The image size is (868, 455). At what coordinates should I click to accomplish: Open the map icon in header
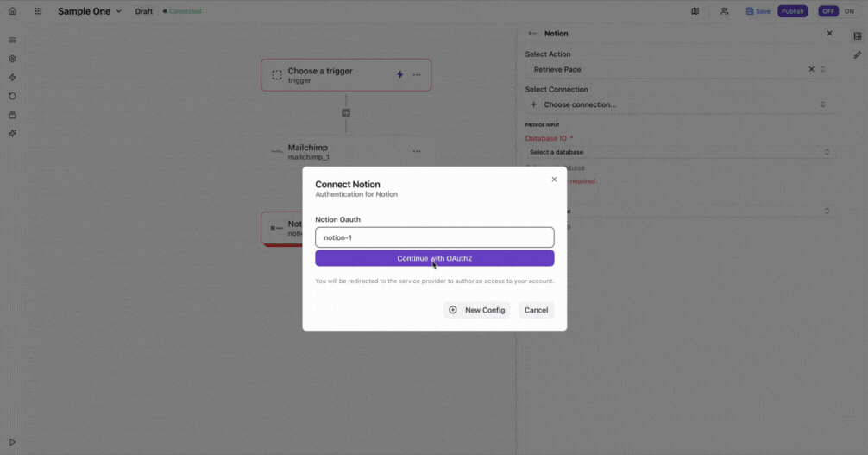[x=695, y=11]
